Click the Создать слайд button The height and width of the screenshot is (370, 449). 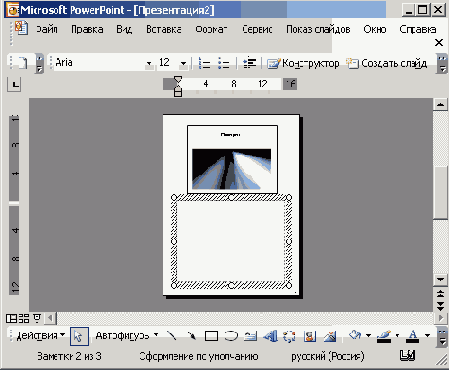pos(387,63)
